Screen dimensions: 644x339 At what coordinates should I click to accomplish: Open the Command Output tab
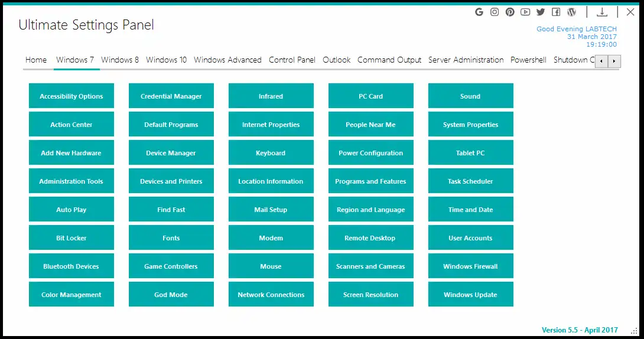click(x=389, y=60)
